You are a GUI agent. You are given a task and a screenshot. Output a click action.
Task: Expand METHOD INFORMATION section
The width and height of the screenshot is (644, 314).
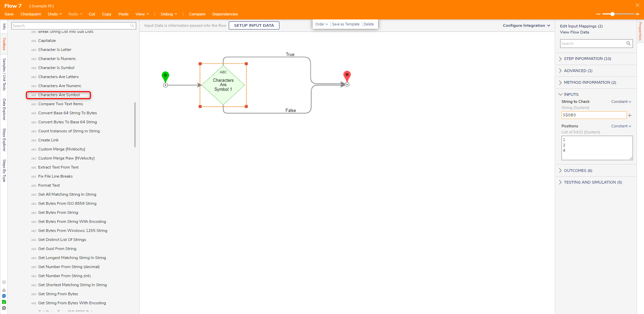(x=590, y=82)
